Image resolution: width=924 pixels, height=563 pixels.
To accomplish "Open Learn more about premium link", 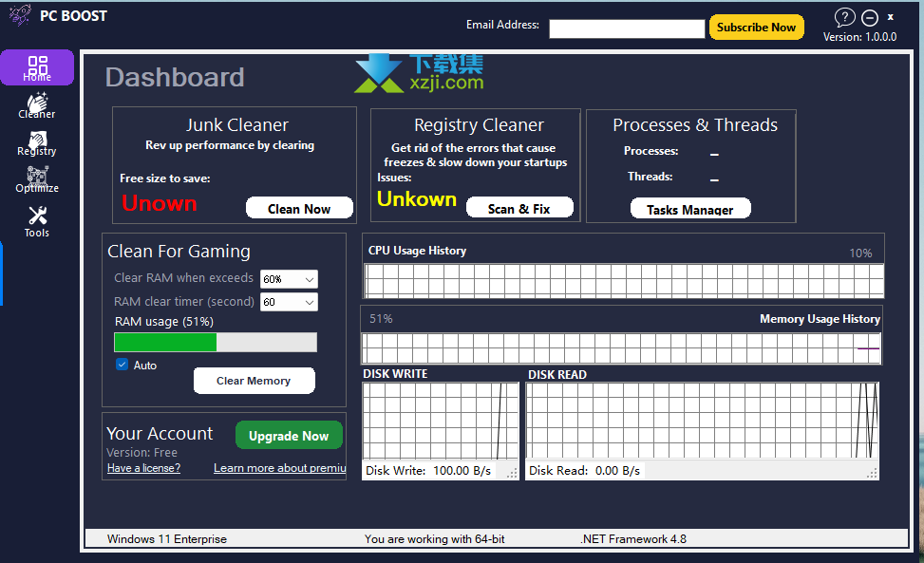I will tap(279, 468).
